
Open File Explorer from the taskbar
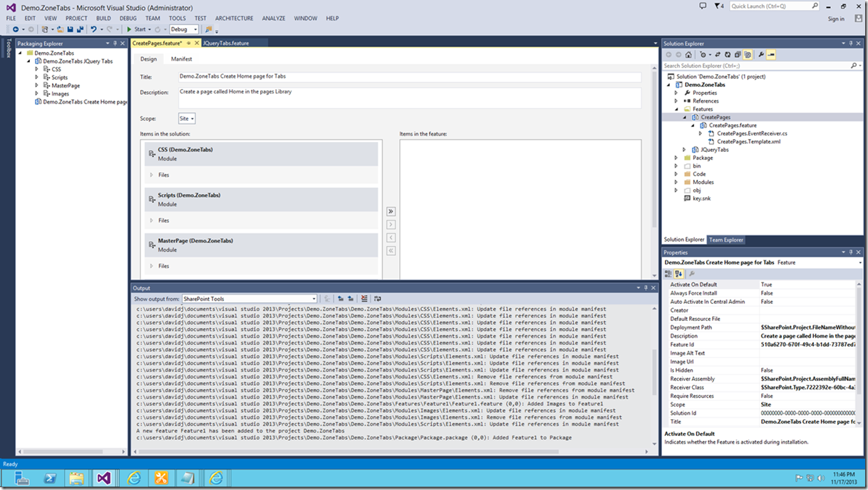point(76,478)
